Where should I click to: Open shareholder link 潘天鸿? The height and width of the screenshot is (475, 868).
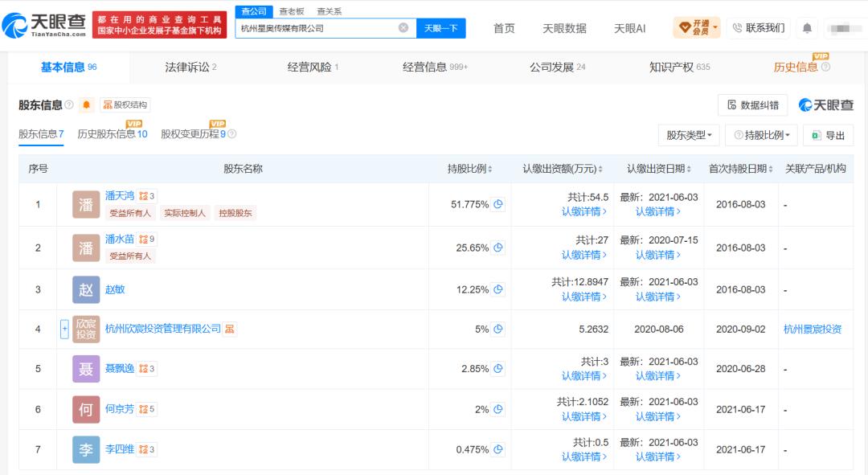[120, 195]
